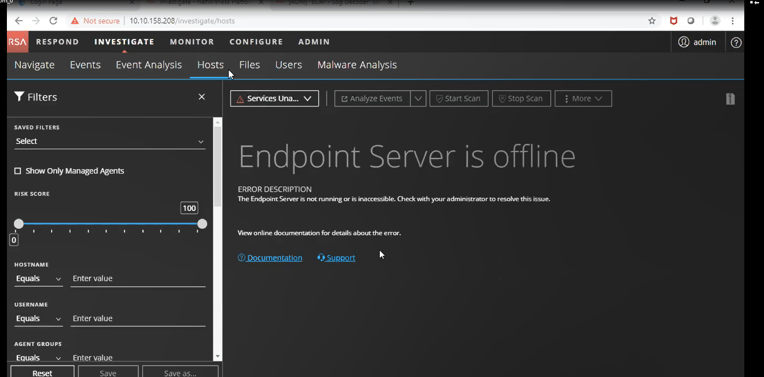Click the Agent Groups Enter value field
Screen dimensions: 764x377
138,358
